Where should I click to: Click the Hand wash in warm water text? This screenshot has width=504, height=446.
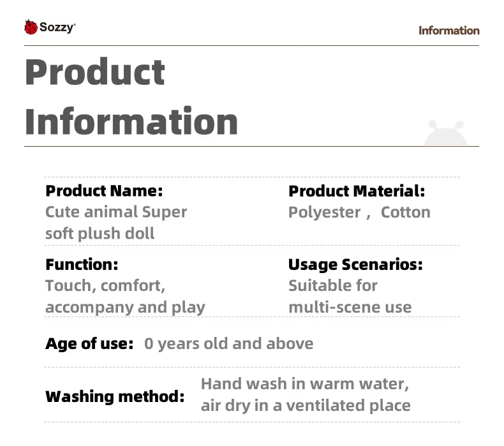click(x=304, y=384)
